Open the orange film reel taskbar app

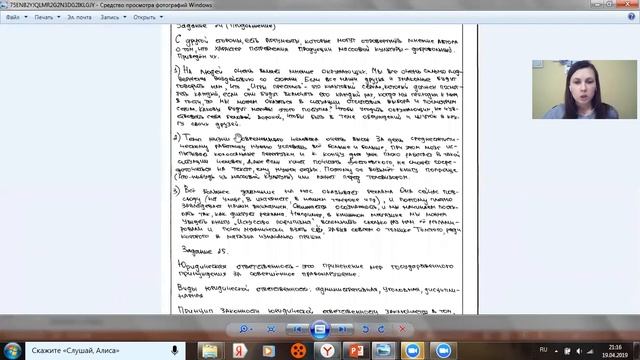[x=298, y=351]
